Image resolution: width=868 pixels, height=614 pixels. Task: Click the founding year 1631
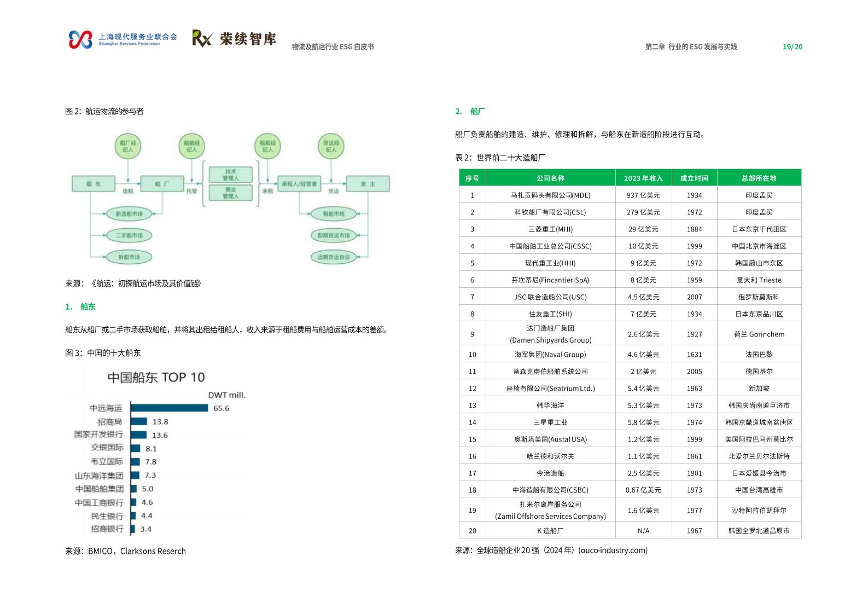point(695,355)
